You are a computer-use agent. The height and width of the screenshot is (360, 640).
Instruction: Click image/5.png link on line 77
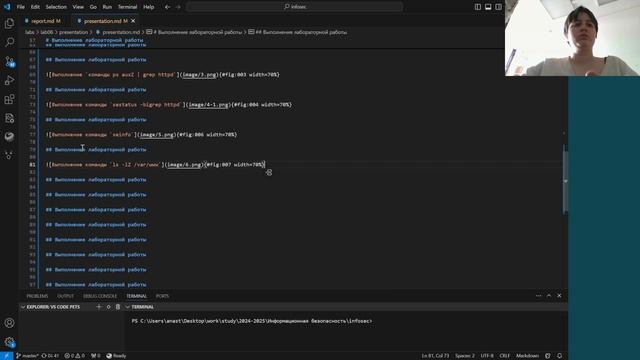157,135
